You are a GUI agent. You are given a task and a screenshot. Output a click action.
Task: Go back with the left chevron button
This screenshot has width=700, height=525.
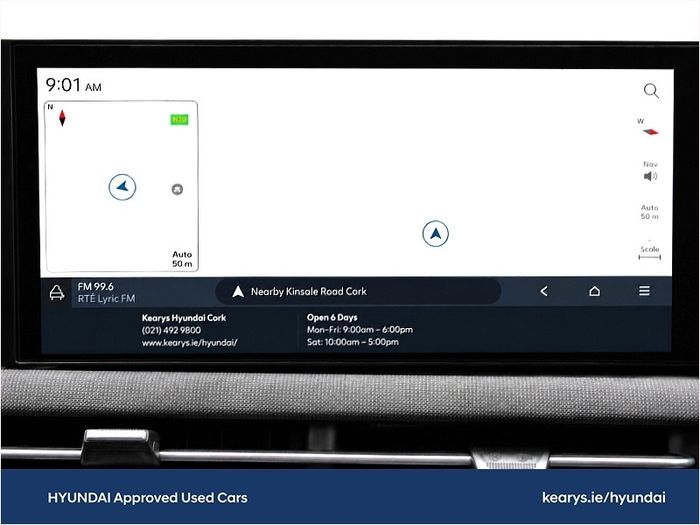544,292
